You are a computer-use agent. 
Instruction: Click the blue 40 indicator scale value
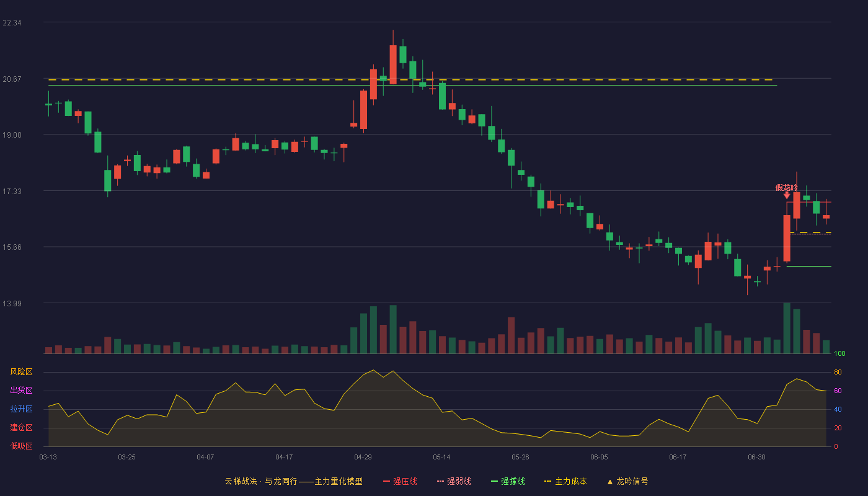[838, 409]
